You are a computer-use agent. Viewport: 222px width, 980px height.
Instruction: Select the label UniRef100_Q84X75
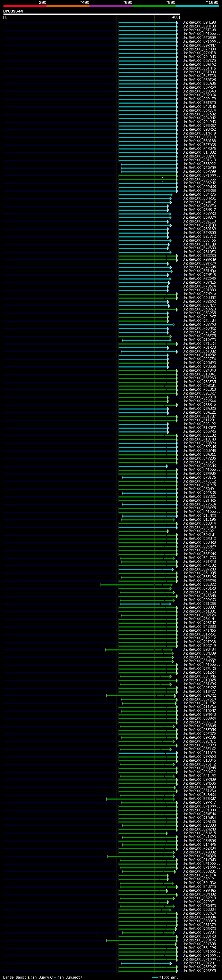coord(199,194)
